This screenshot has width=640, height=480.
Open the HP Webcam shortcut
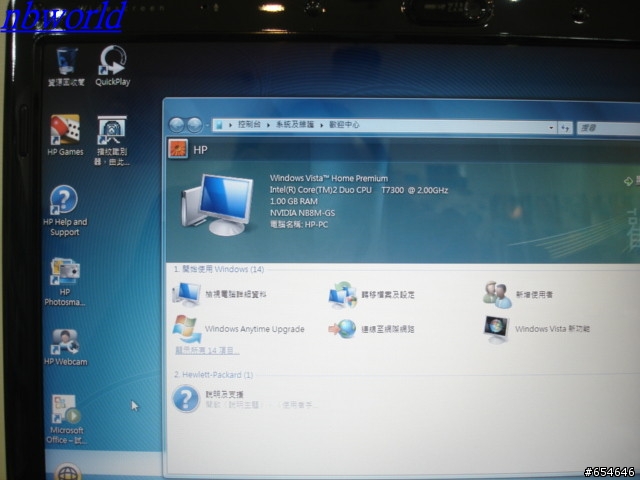(65, 347)
